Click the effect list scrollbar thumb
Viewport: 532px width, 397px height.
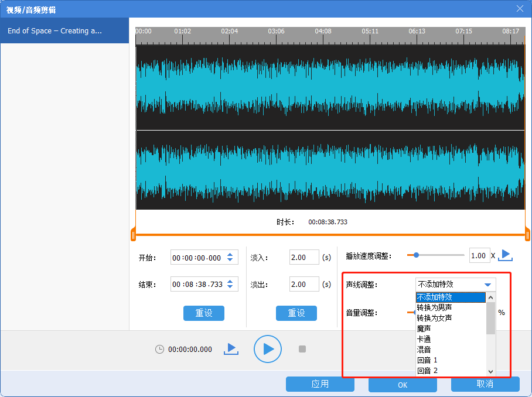click(x=490, y=318)
